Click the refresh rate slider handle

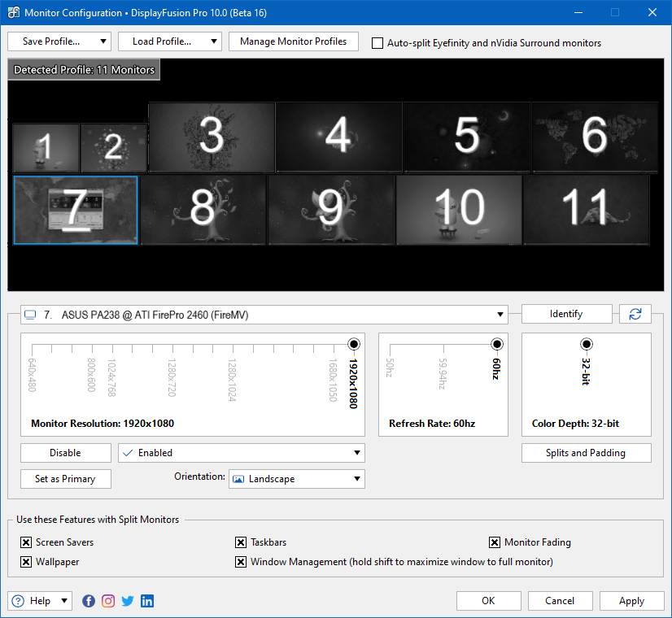point(497,344)
